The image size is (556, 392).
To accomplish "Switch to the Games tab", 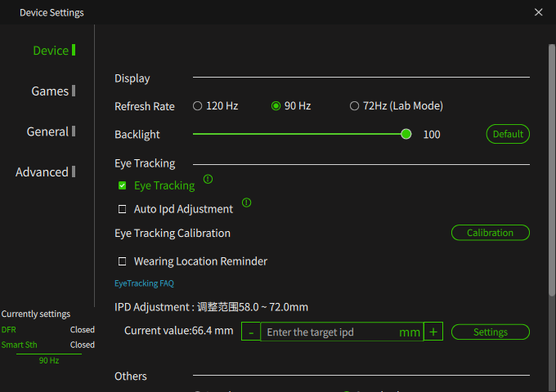I will click(50, 91).
